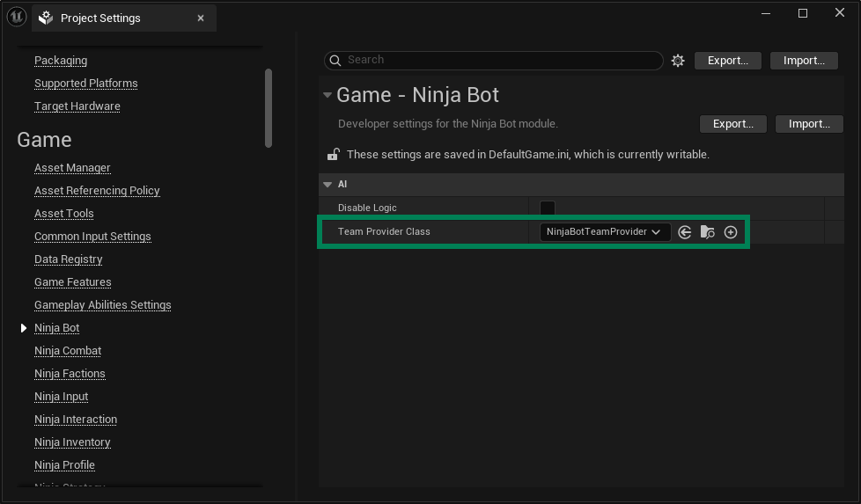Create new Team Provider class with plus icon
The width and height of the screenshot is (861, 504).
point(731,232)
